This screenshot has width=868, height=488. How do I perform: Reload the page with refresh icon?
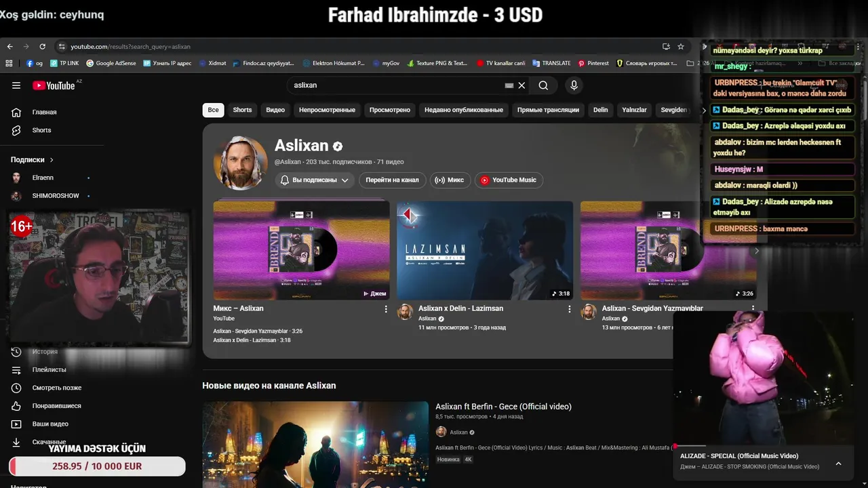click(x=42, y=47)
